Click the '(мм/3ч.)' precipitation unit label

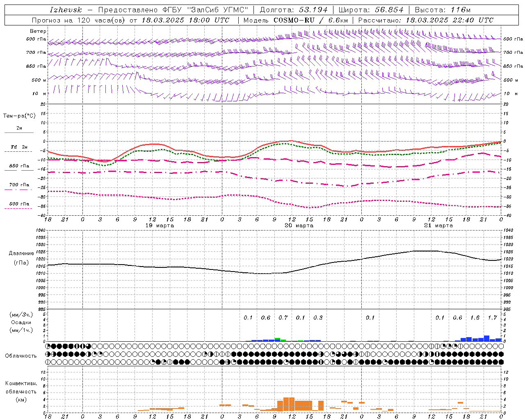(21, 315)
